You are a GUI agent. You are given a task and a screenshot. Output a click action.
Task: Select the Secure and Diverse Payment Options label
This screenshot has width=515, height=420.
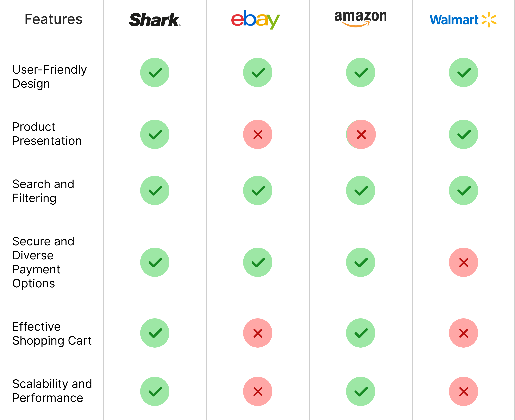(x=43, y=262)
